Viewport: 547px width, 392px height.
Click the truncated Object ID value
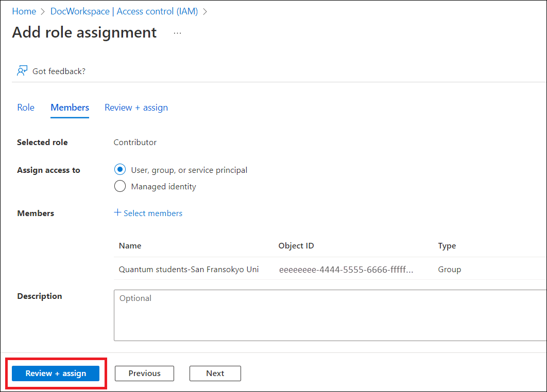coord(346,269)
